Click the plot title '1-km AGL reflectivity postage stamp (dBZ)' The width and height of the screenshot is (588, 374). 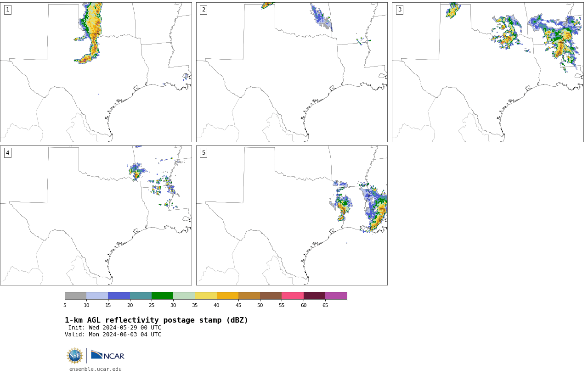(156, 320)
